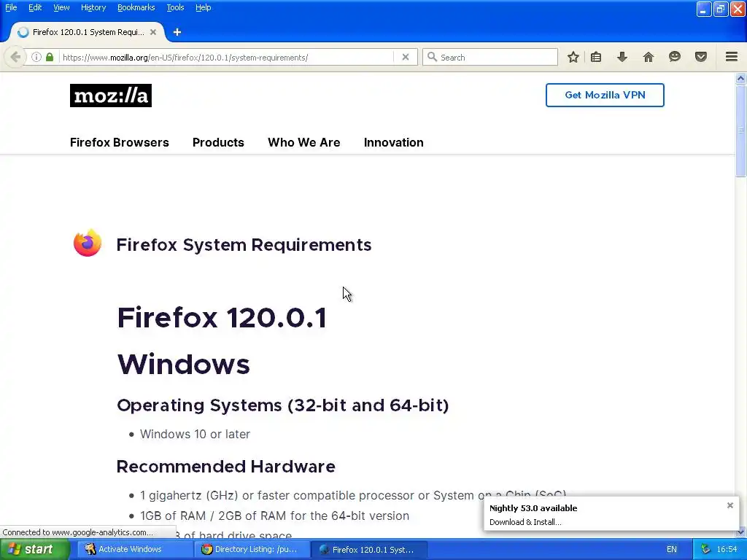Click the Operating Systems heading
This screenshot has height=560, width=747.
point(283,405)
